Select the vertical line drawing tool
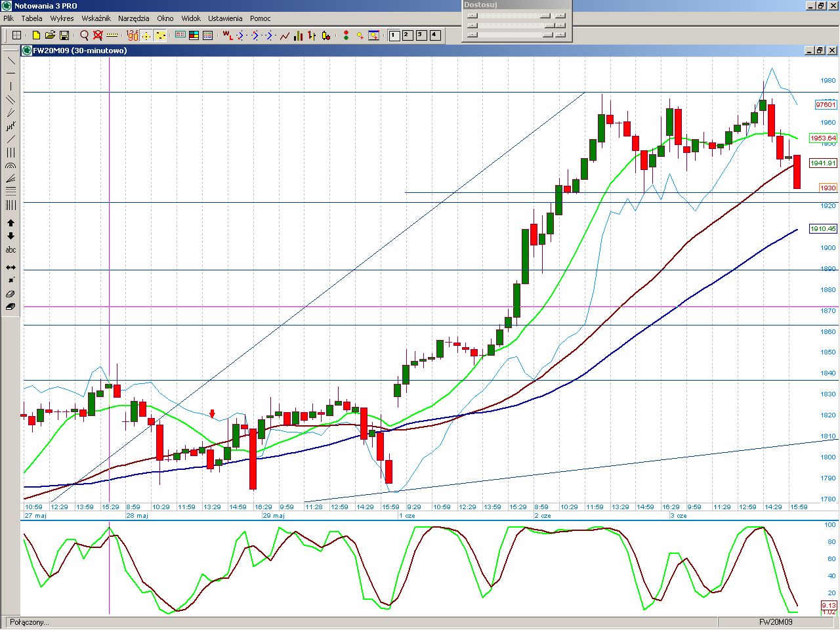This screenshot has width=840, height=630. (10, 86)
